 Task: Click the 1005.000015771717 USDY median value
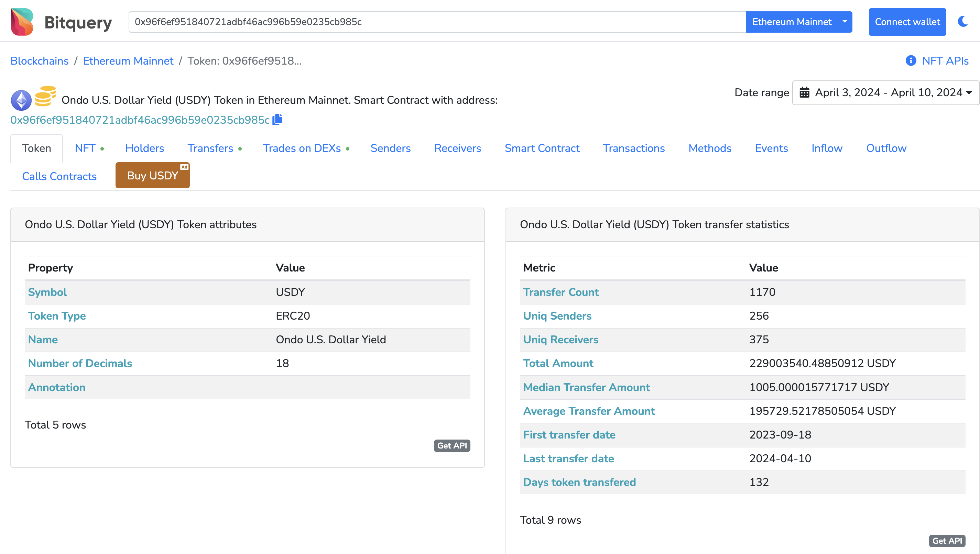click(819, 387)
